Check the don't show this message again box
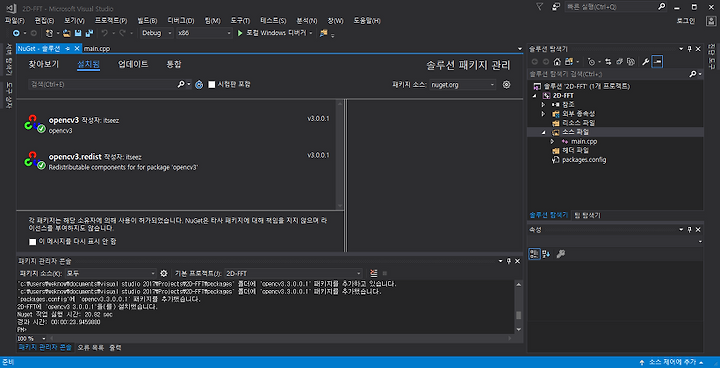Image resolution: width=720 pixels, height=368 pixels. tap(33, 242)
